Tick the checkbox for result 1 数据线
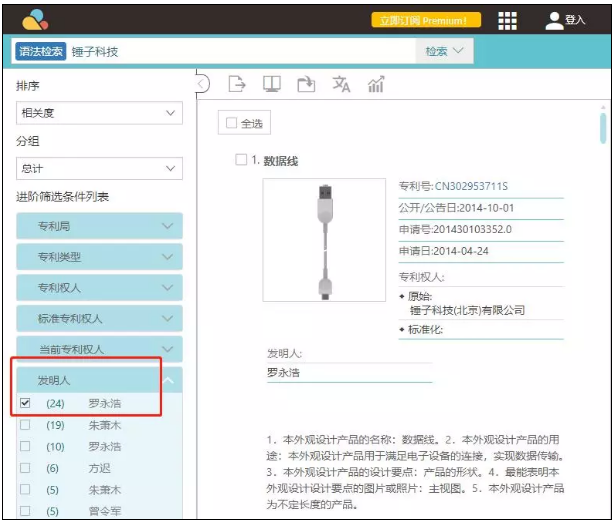Screen dimensions: 614x521 tap(241, 160)
